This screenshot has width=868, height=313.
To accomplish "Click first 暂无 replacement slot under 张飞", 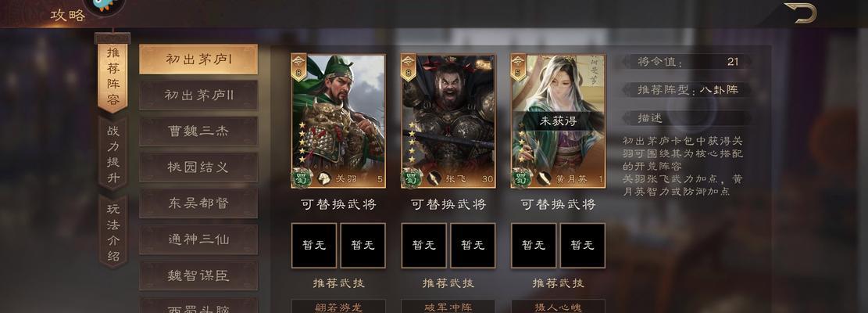I will click(x=424, y=246).
